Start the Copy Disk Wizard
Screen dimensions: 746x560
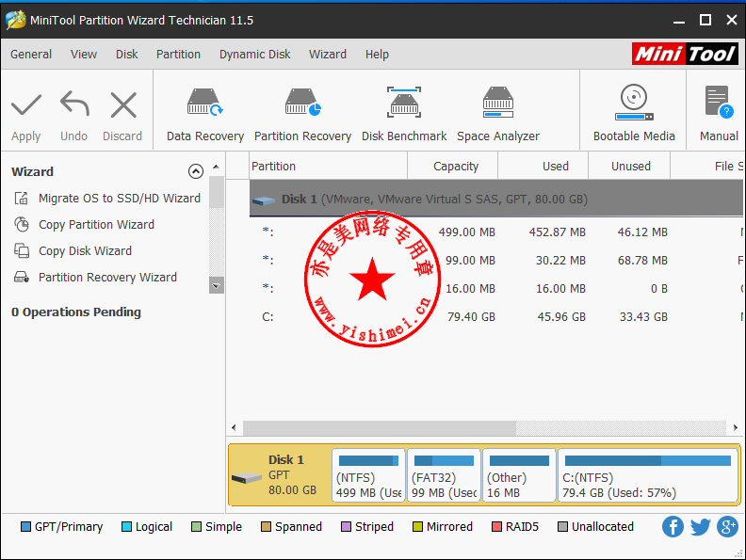pyautogui.click(x=85, y=250)
